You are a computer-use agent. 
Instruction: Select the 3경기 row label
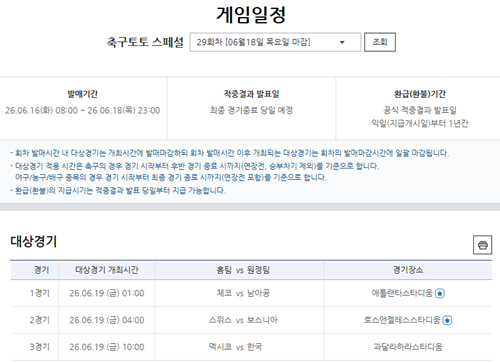click(x=39, y=347)
